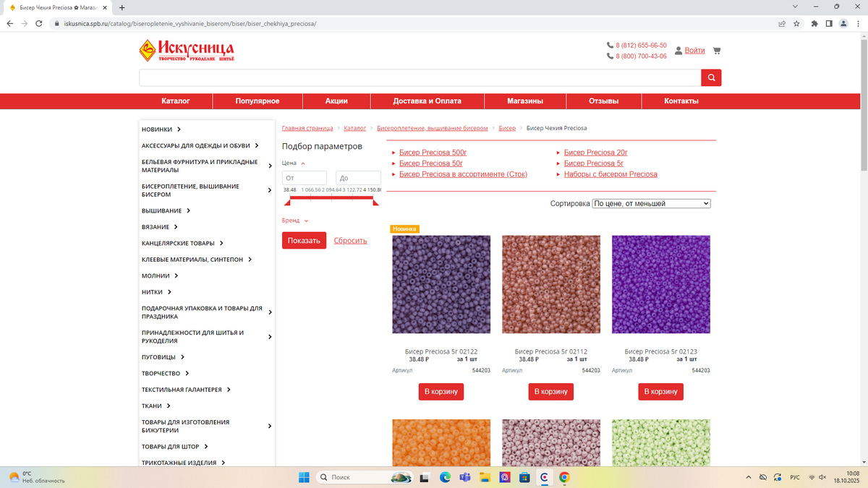The width and height of the screenshot is (868, 488).
Task: Click the Искусница site logo
Action: 187,51
